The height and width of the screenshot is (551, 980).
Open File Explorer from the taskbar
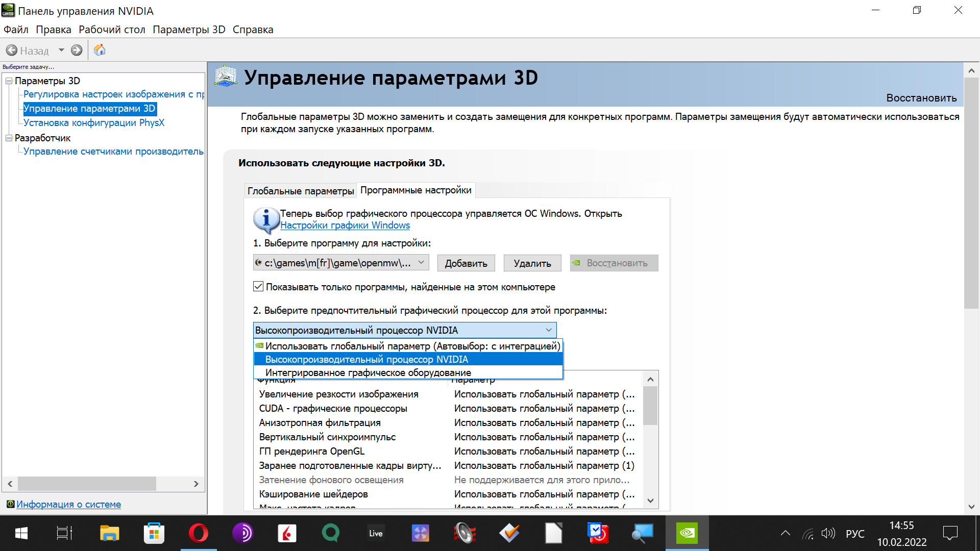coord(109,533)
